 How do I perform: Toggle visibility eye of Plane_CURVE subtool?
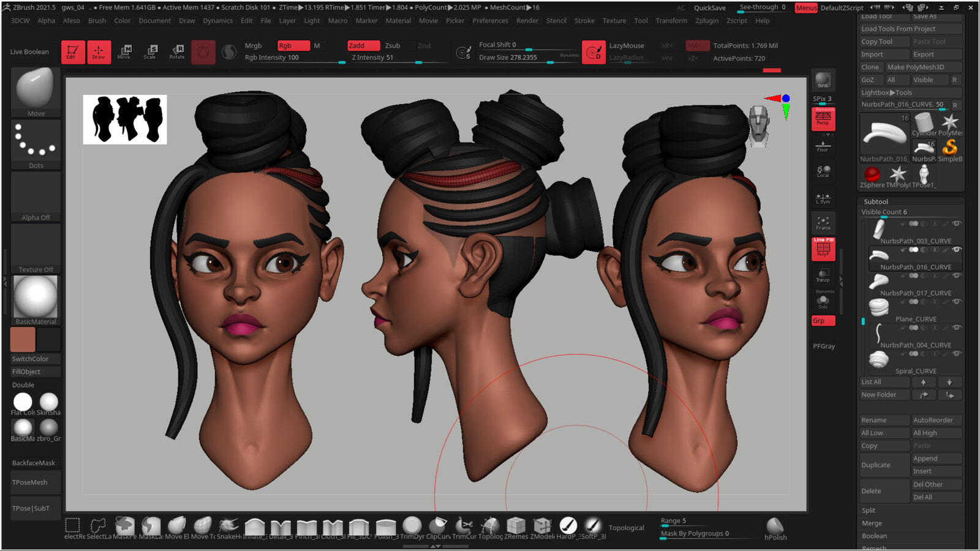tap(956, 302)
